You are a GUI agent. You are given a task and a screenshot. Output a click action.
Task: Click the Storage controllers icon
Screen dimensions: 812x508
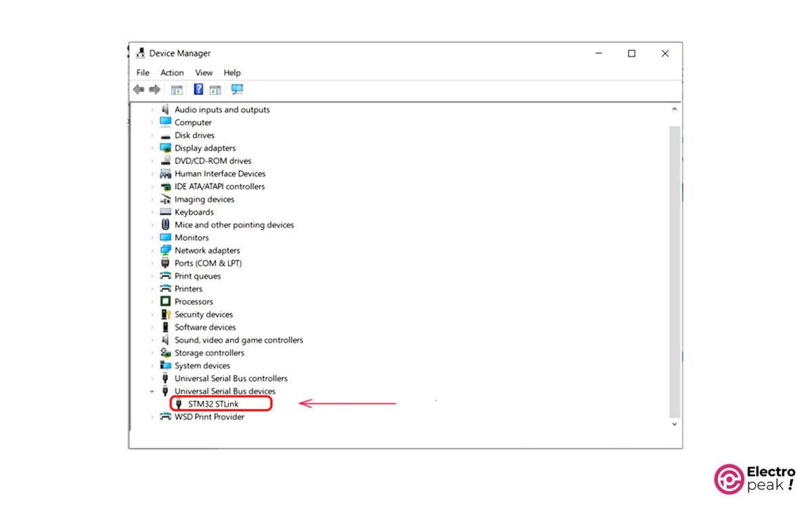point(165,353)
